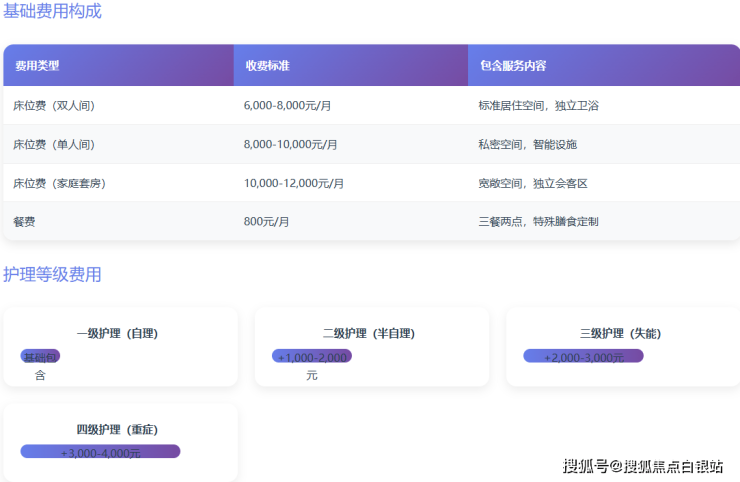Viewport: 740px width, 482px height.
Task: Select the 收费标准 column header
Action: (267, 66)
